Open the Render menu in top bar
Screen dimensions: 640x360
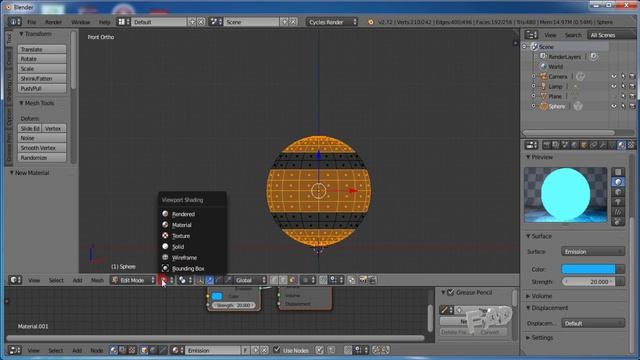point(53,22)
